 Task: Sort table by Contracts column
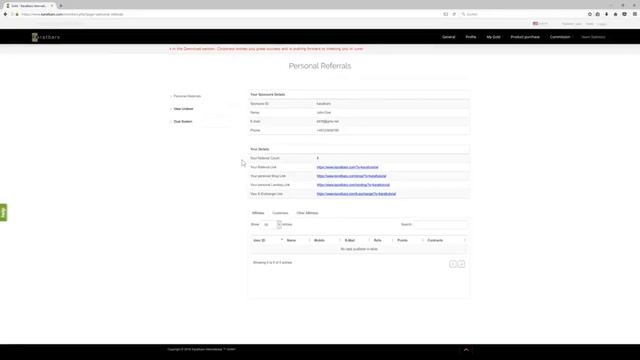[x=445, y=240]
